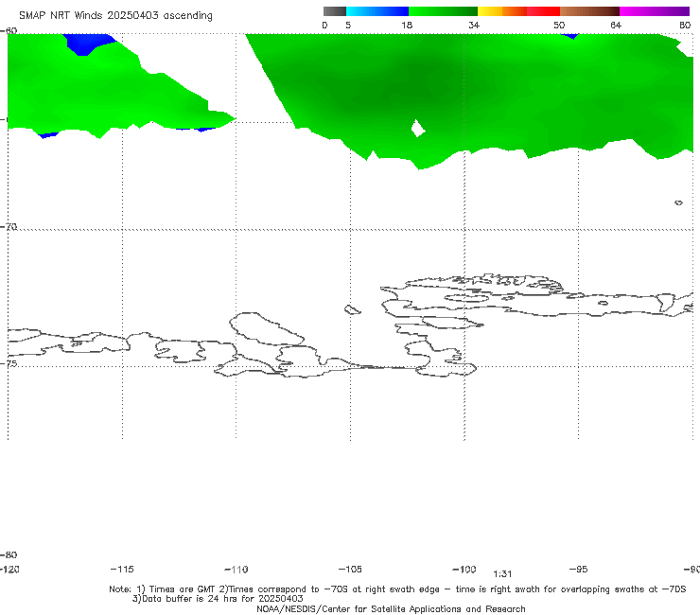Click the gray 0-5 colorbar segment
The height and width of the screenshot is (615, 700).
(335, 11)
